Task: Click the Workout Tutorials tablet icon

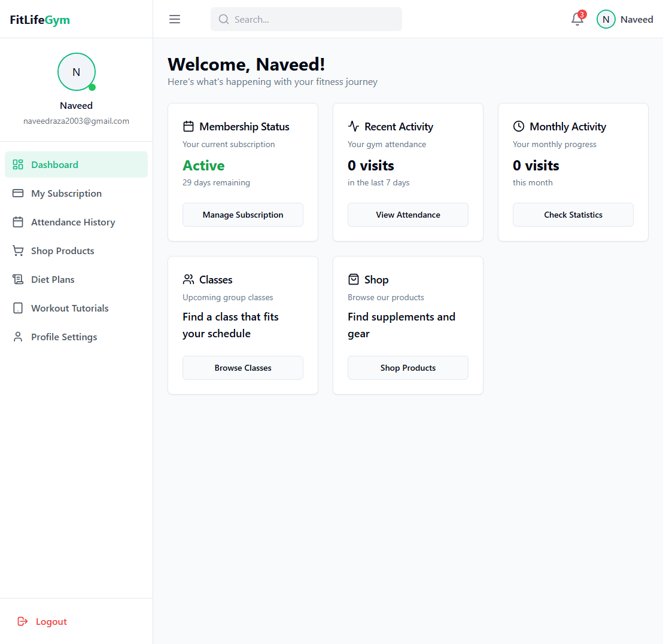Action: [x=18, y=308]
